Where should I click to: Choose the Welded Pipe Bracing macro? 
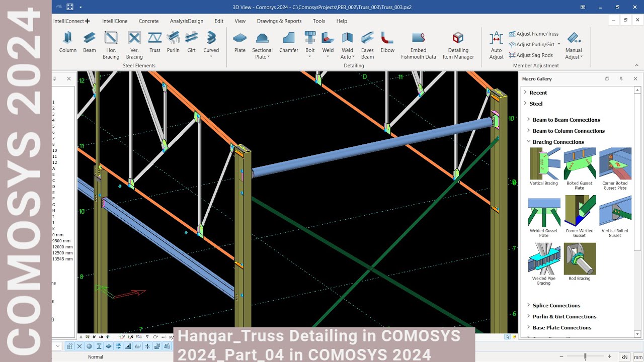[544, 264]
